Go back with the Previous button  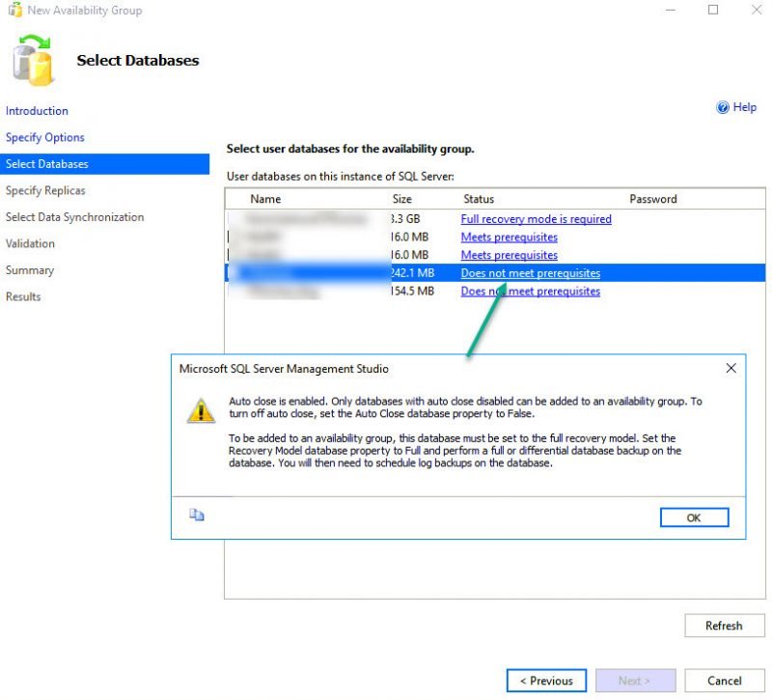tap(546, 681)
